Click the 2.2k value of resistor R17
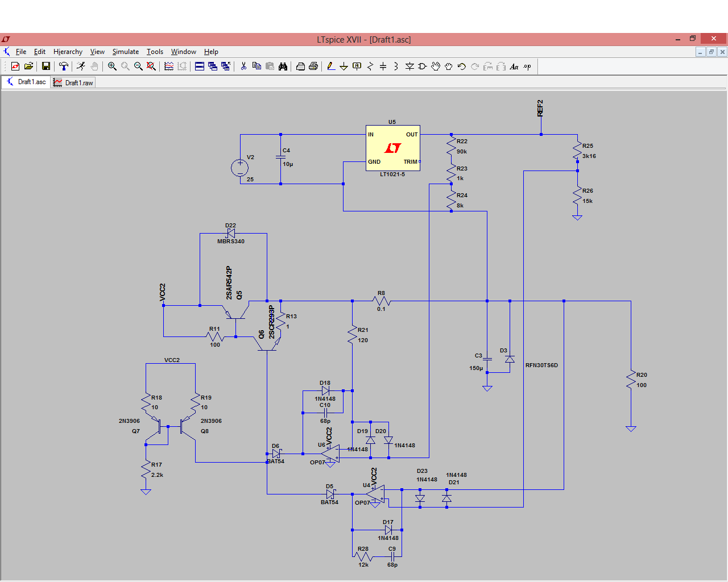The image size is (728, 582). [x=157, y=475]
